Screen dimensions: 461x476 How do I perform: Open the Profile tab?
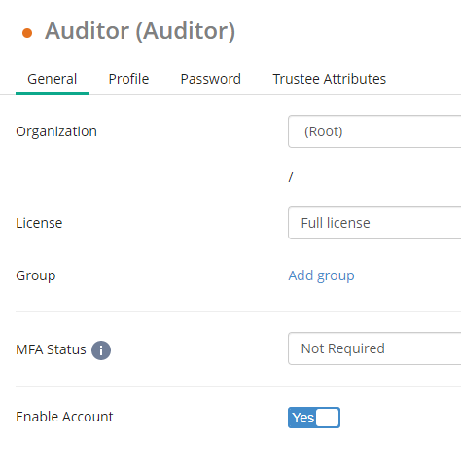[128, 79]
